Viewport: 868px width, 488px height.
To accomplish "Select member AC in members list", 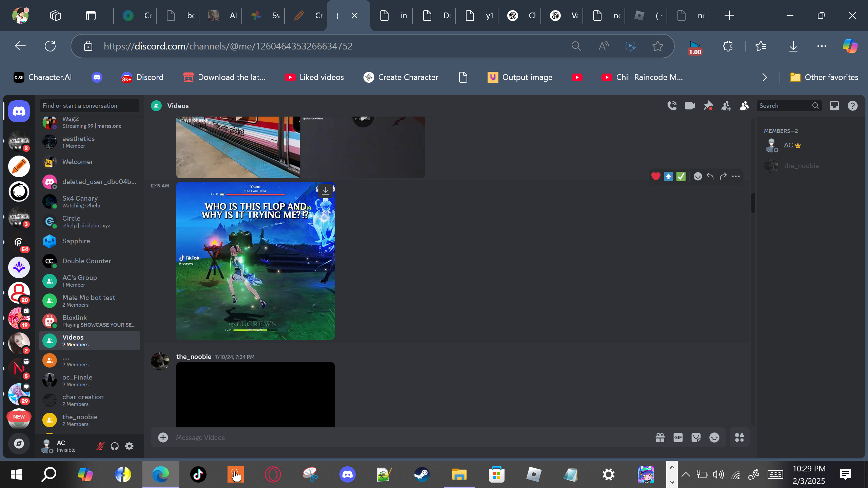I will pos(810,145).
